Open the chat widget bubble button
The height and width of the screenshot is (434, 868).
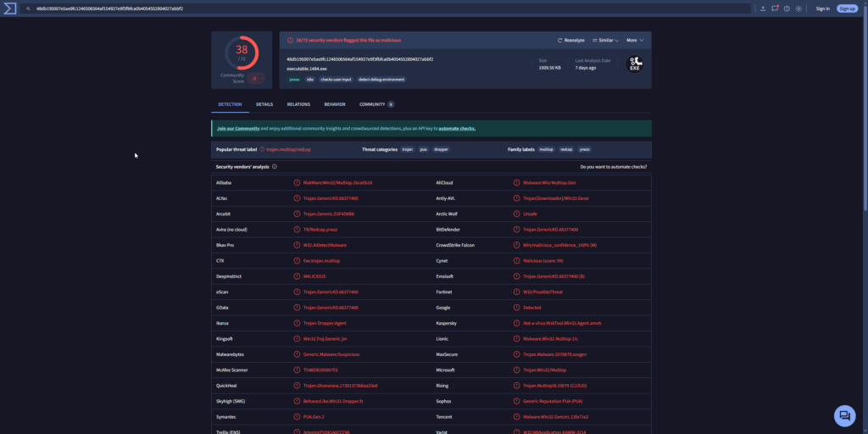point(845,415)
